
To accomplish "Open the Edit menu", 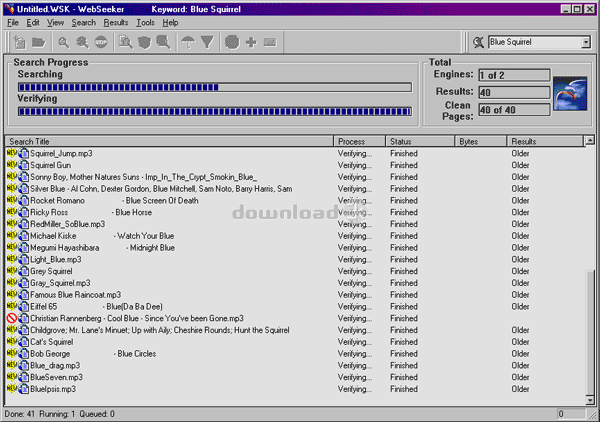I will [x=33, y=23].
